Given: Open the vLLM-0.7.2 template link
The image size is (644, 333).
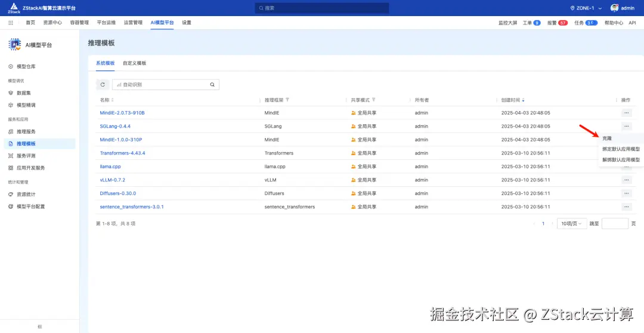Looking at the screenshot, I should point(113,180).
